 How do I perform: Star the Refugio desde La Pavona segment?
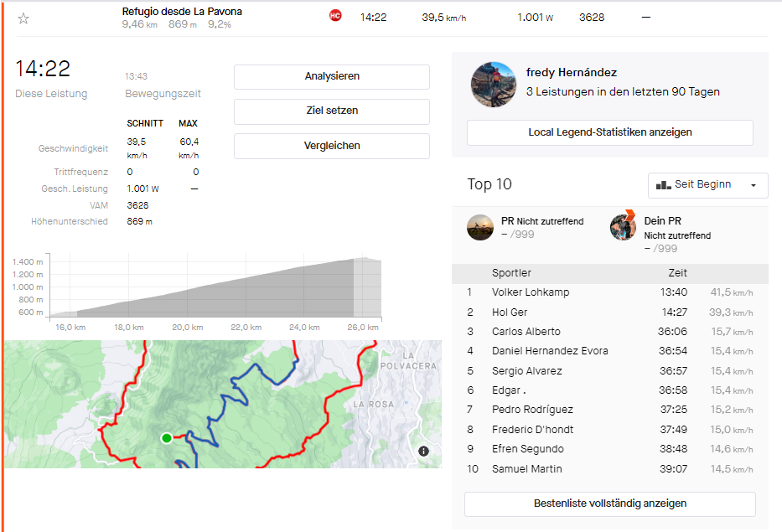pyautogui.click(x=23, y=18)
